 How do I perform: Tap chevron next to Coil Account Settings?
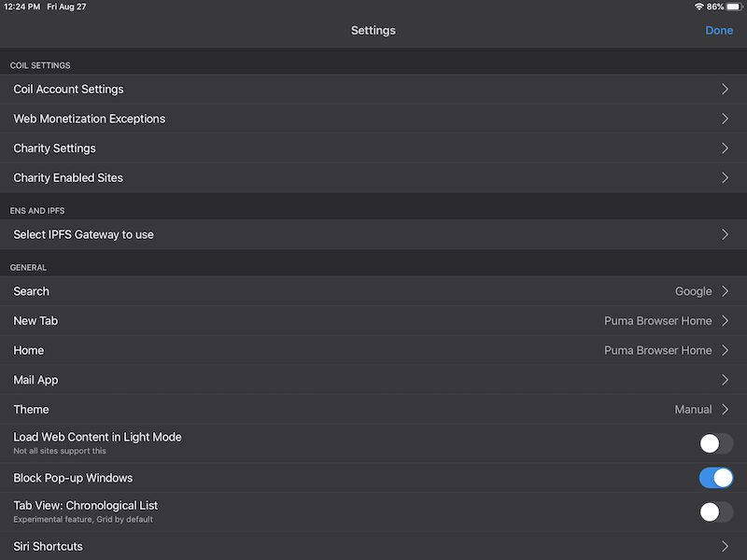725,90
